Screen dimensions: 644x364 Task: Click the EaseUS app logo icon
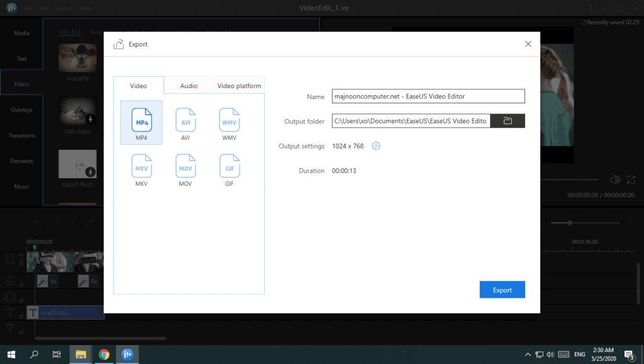pos(11,8)
